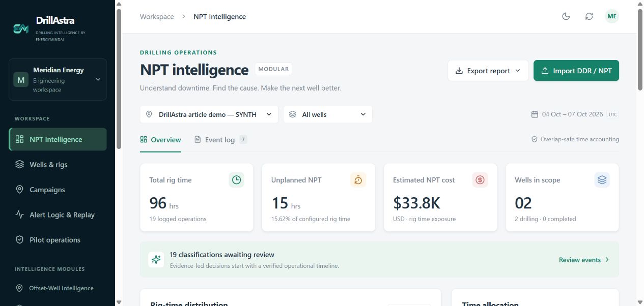Screen dimensions: 644x306
Task: Click the location pin icon in campaign selector
Action: [149, 114]
